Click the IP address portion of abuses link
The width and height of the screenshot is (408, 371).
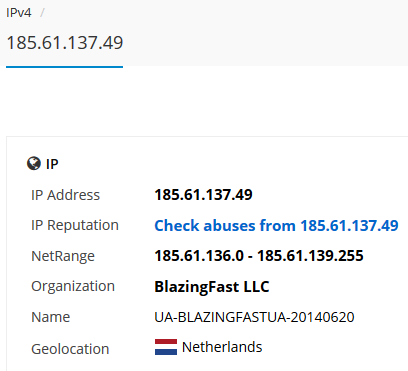pyautogui.click(x=349, y=225)
